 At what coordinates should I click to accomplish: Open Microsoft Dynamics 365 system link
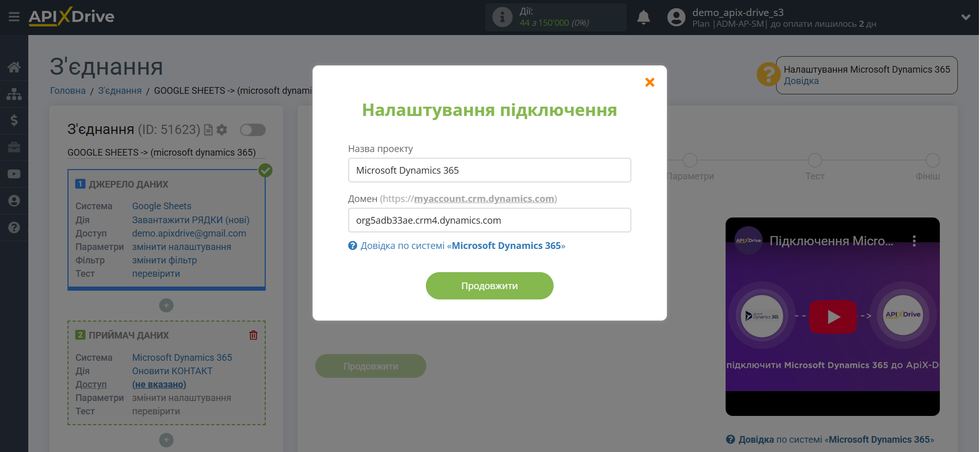[x=182, y=358]
